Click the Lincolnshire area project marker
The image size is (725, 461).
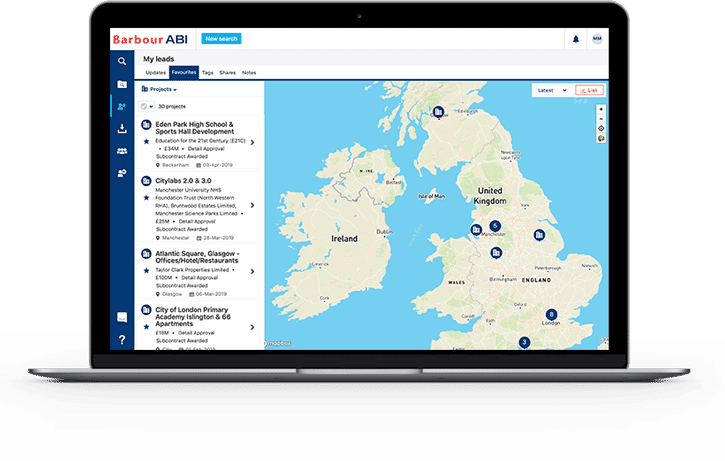(x=539, y=235)
